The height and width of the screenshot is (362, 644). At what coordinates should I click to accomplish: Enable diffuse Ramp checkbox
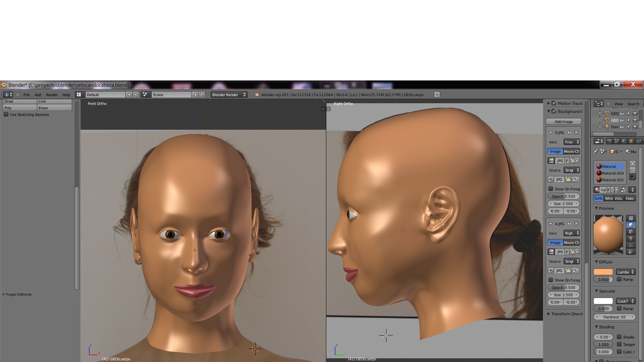619,279
